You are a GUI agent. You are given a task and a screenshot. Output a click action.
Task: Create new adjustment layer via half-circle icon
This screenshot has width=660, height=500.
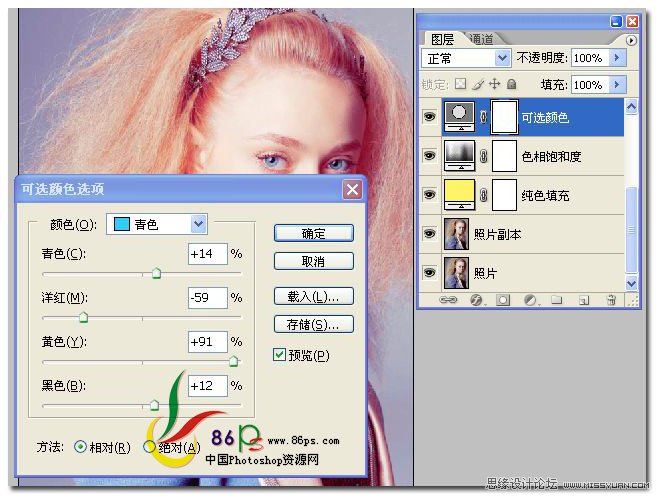pos(530,300)
